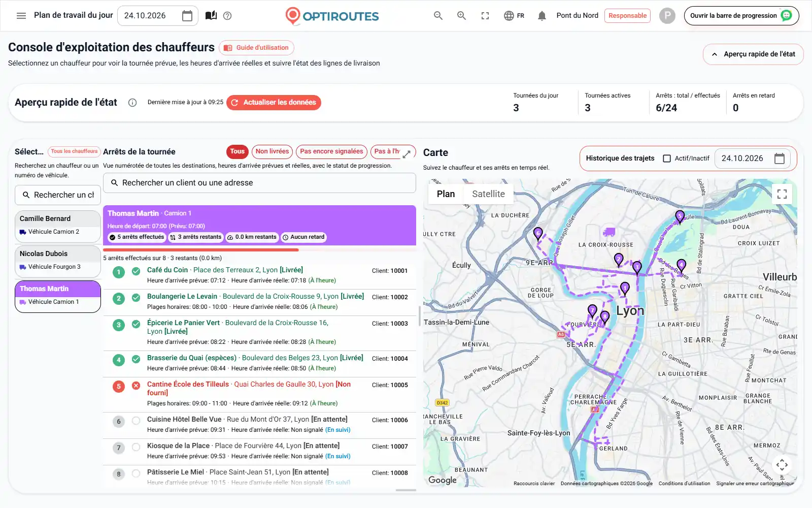812x508 pixels.
Task: Collapse Aperçu rapide de l'état panel
Action: coord(753,54)
